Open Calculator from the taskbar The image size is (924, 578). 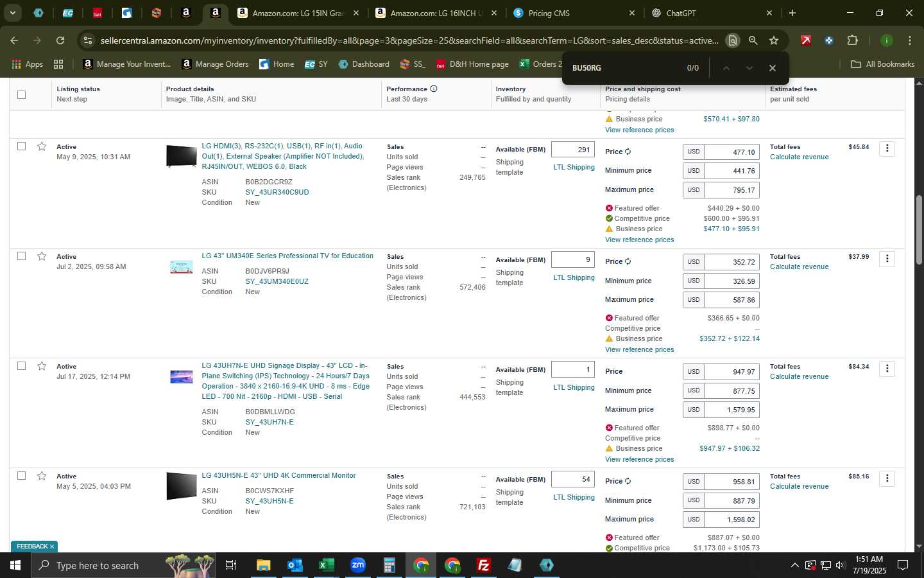point(389,565)
